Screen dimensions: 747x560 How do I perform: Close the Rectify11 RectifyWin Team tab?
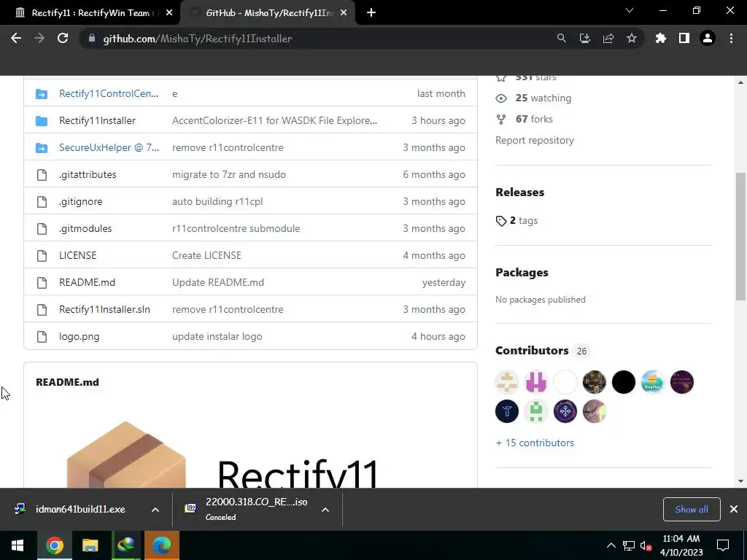(169, 13)
